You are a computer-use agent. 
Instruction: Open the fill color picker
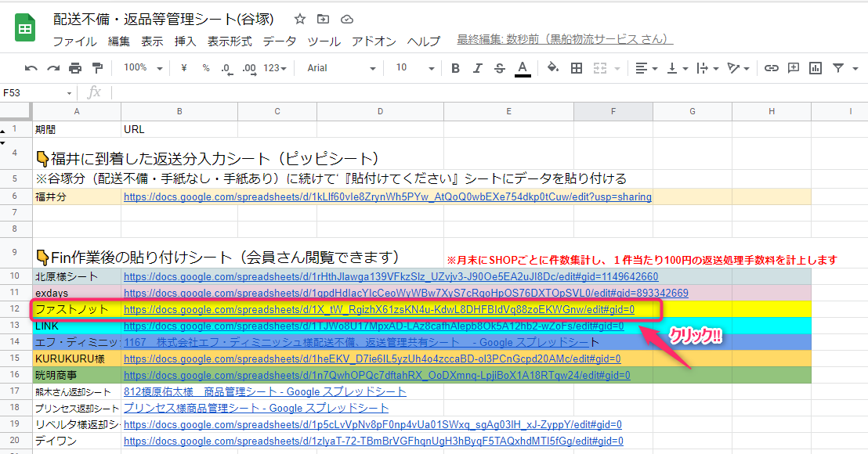552,68
